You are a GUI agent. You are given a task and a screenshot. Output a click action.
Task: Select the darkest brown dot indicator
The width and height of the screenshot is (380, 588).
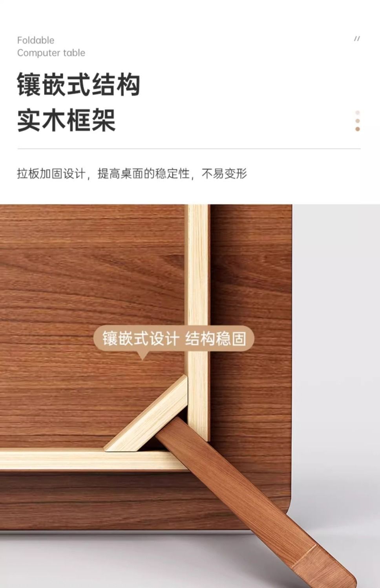357,129
